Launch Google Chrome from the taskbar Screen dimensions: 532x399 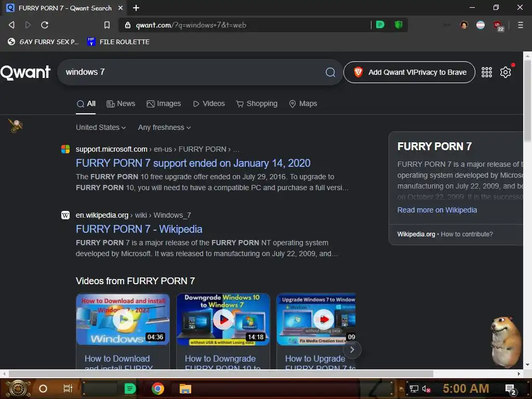click(158, 389)
